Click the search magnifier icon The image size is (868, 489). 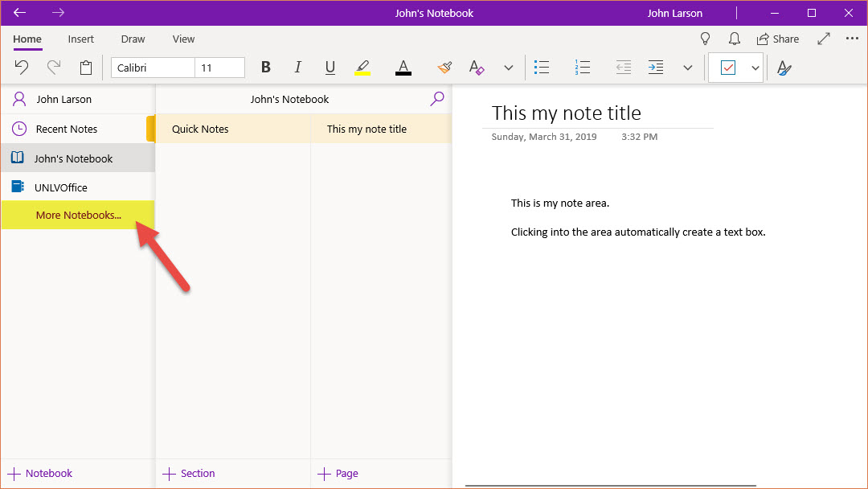[x=437, y=99]
